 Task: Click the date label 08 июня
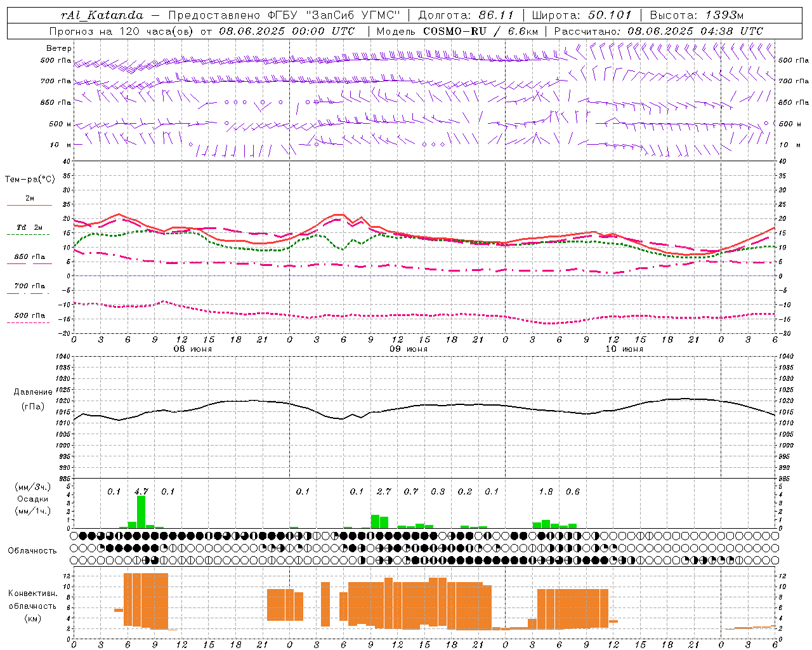(x=193, y=349)
